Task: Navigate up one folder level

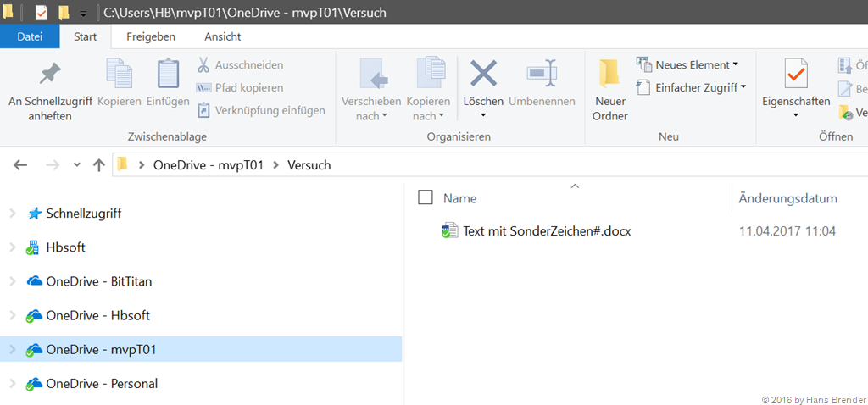Action: point(98,165)
